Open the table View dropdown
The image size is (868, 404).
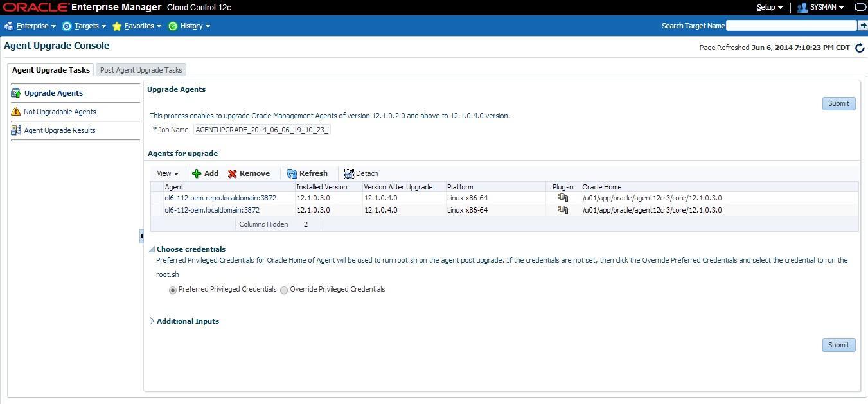(168, 173)
